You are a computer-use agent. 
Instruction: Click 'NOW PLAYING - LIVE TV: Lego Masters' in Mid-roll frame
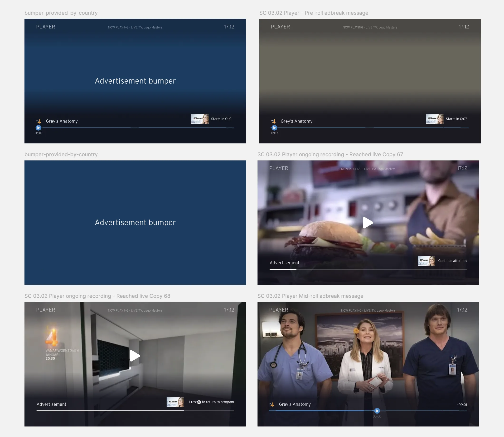click(x=368, y=310)
